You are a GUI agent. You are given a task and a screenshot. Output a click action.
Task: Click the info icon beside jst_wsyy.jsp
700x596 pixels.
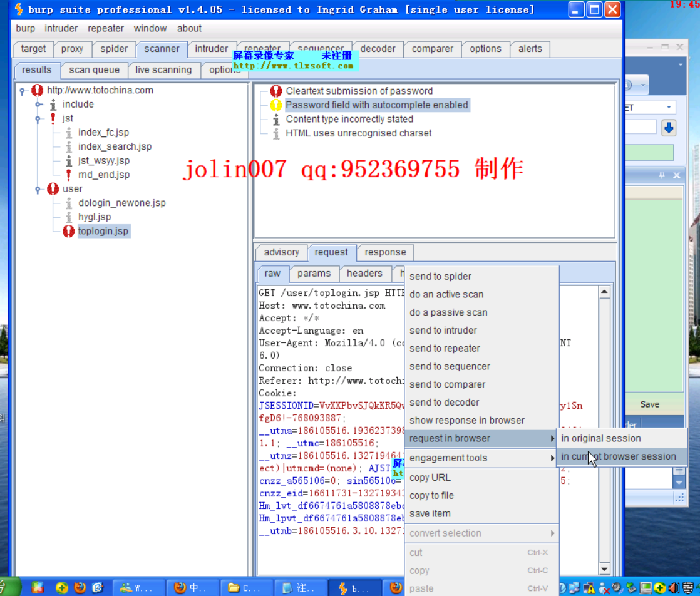pos(69,161)
